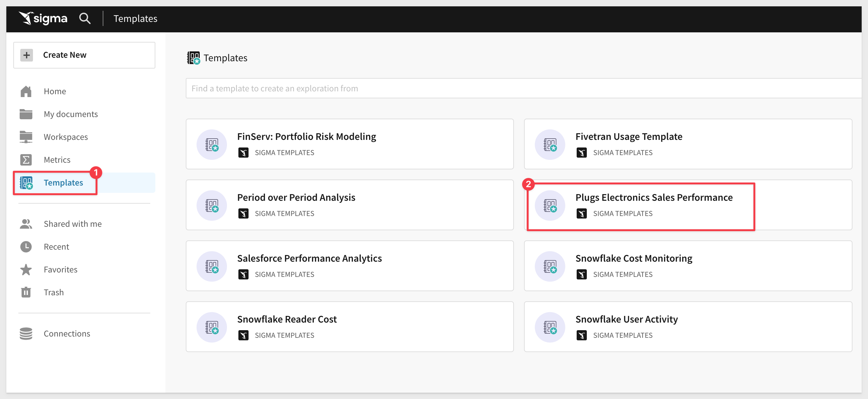Open Fivetran Usage Template title
This screenshot has width=868, height=399.
[629, 136]
